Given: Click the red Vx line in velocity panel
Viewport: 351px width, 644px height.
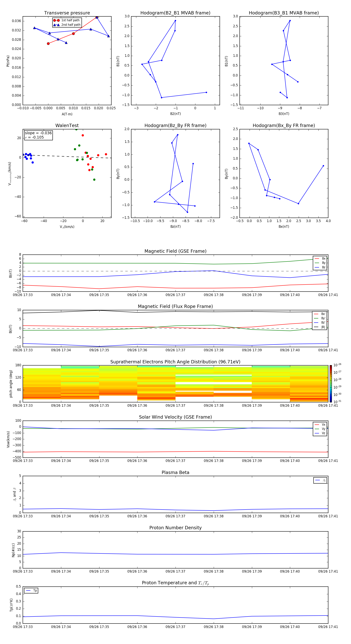Looking at the screenshot, I should click(175, 452).
